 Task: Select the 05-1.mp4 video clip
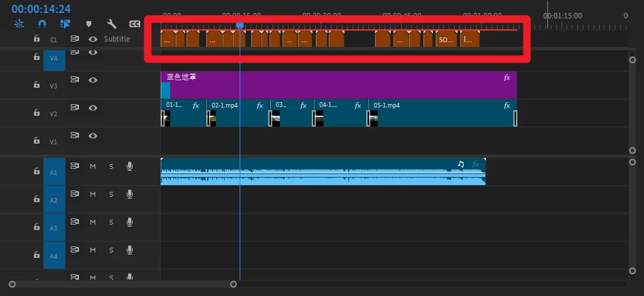442,113
